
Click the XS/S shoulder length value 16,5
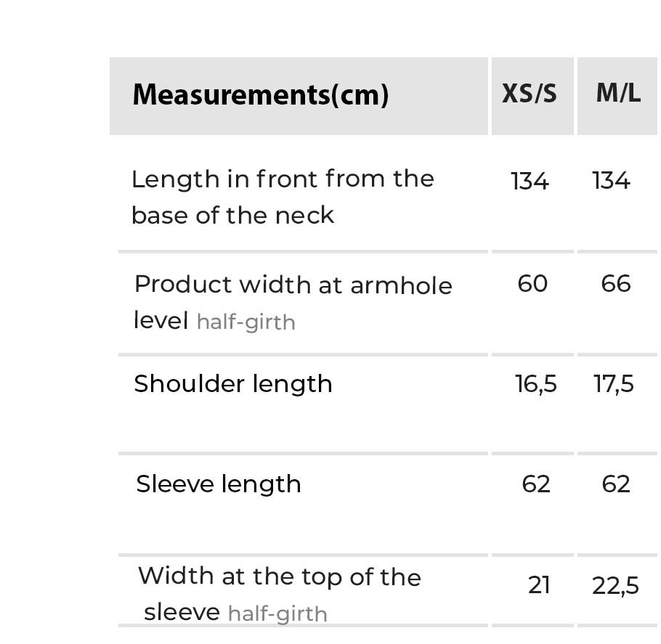click(x=536, y=384)
